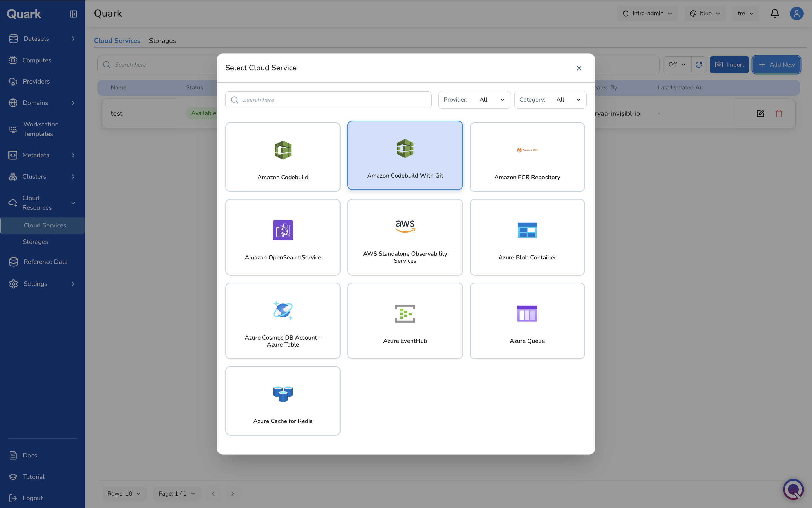The width and height of the screenshot is (812, 508).
Task: Collapse the Cloud Resources menu chevron
Action: (73, 203)
